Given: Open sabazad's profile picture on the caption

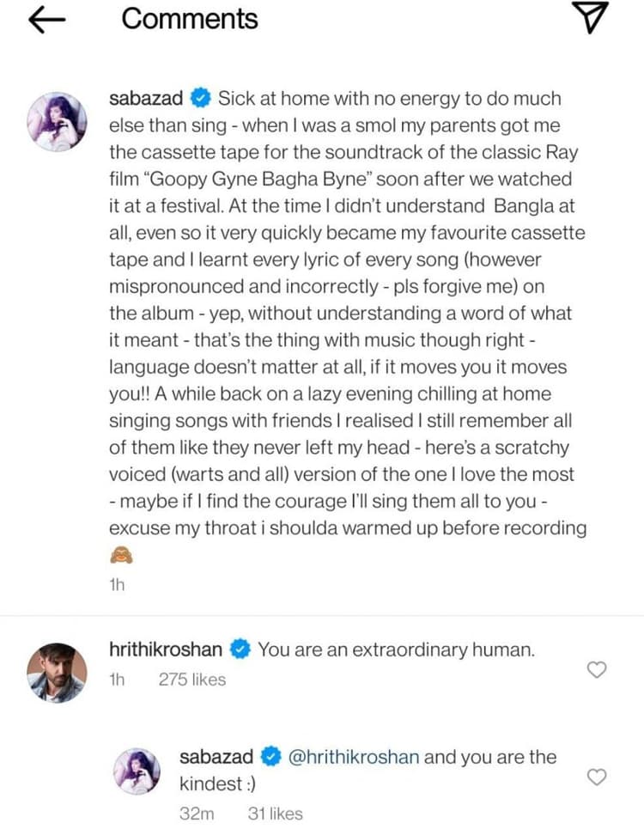Looking at the screenshot, I should click(x=57, y=122).
